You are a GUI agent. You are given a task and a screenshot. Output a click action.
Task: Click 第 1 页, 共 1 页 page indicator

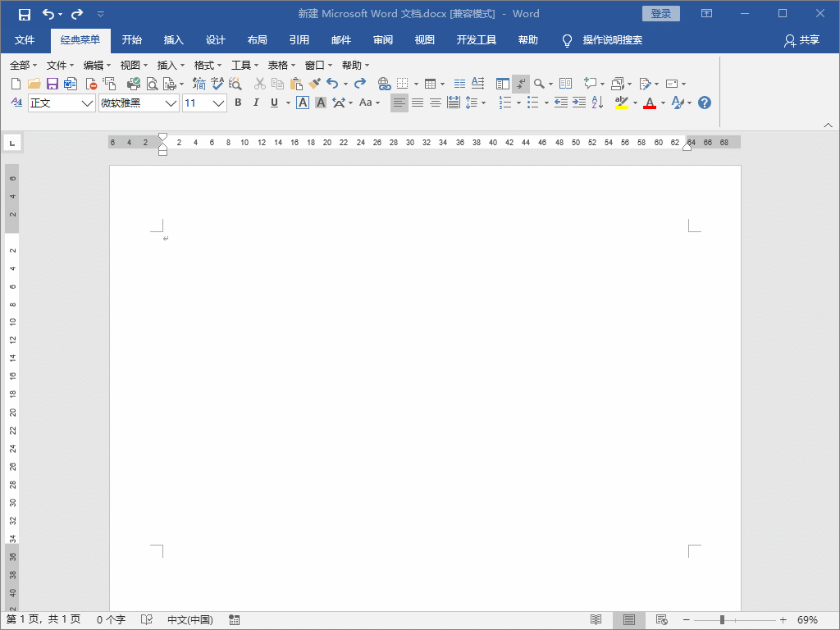[x=43, y=620]
